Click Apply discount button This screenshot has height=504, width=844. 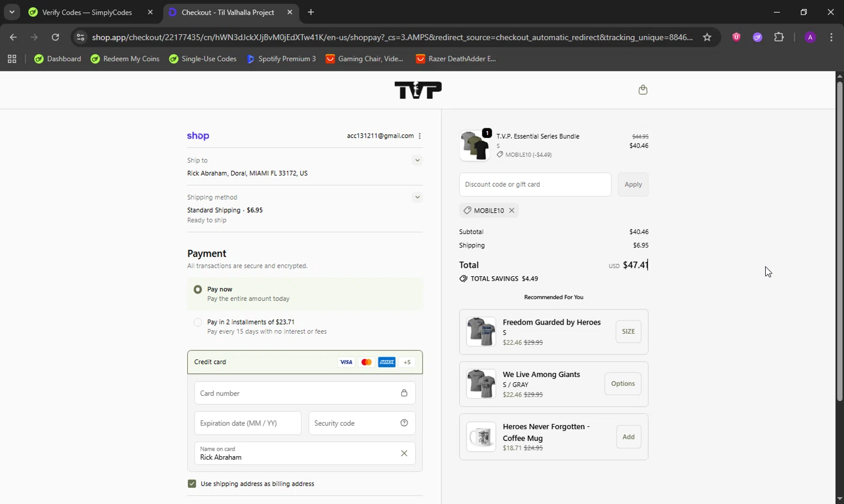[x=633, y=184]
